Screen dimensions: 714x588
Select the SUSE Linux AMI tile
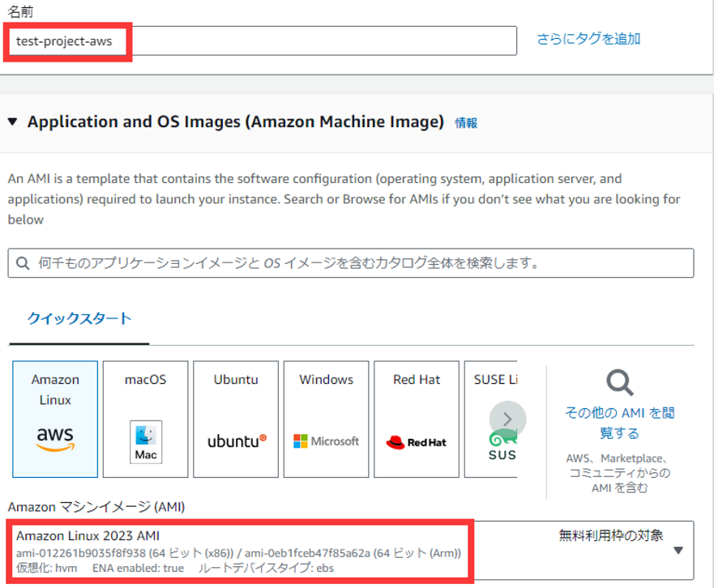(x=491, y=420)
